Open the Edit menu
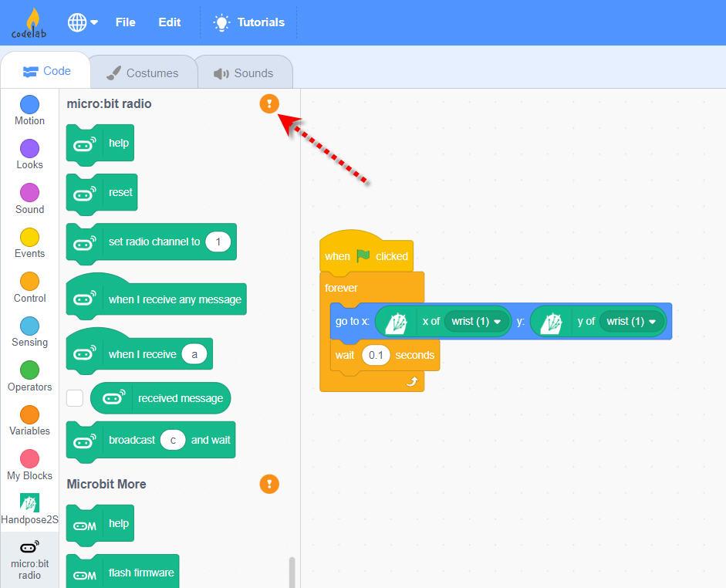This screenshot has width=726, height=588. pyautogui.click(x=170, y=22)
